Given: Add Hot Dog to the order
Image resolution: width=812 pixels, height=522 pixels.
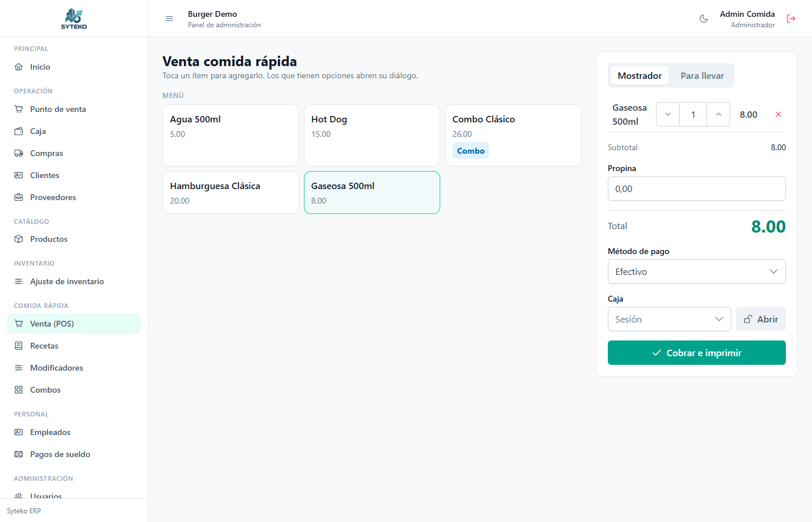Looking at the screenshot, I should tap(372, 135).
